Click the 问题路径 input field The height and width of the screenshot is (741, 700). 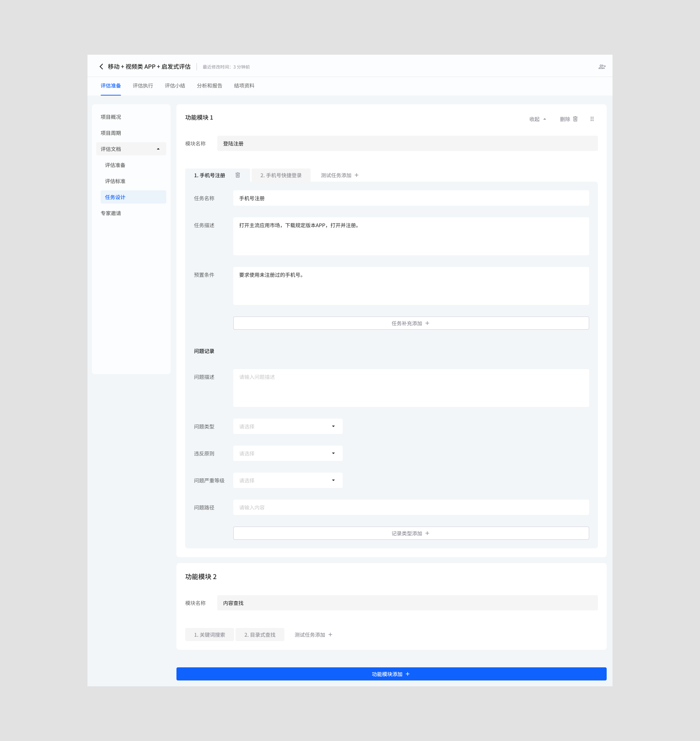click(x=411, y=507)
